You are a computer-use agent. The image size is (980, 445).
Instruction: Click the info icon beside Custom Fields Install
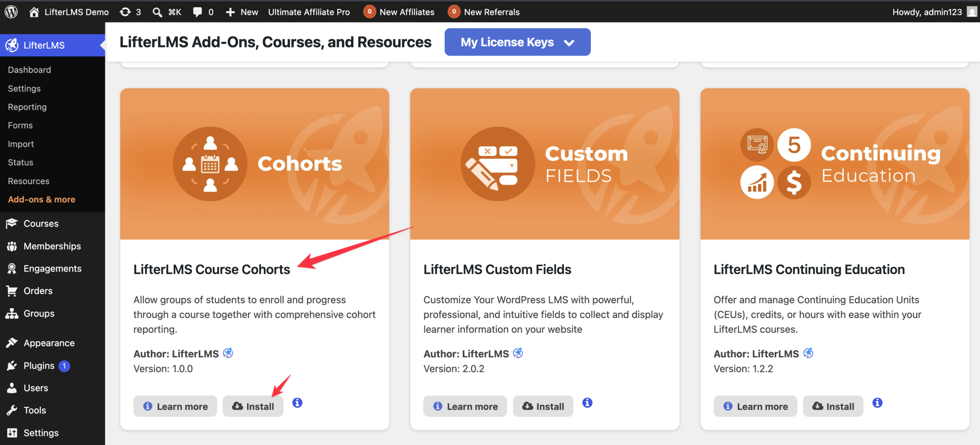click(587, 403)
